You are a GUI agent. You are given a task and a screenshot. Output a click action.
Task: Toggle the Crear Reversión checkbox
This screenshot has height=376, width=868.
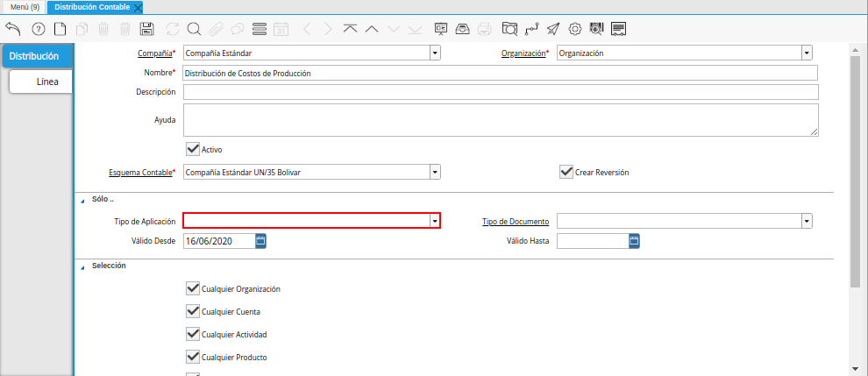click(x=566, y=172)
